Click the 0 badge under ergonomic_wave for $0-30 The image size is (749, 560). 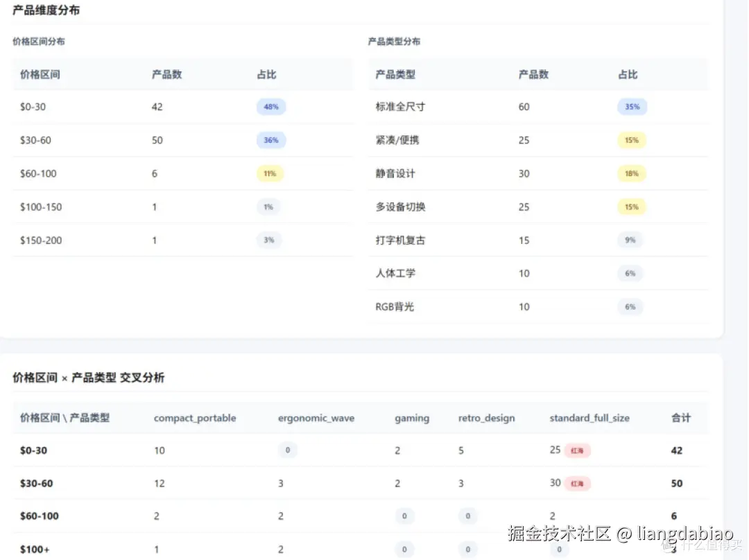click(x=288, y=450)
